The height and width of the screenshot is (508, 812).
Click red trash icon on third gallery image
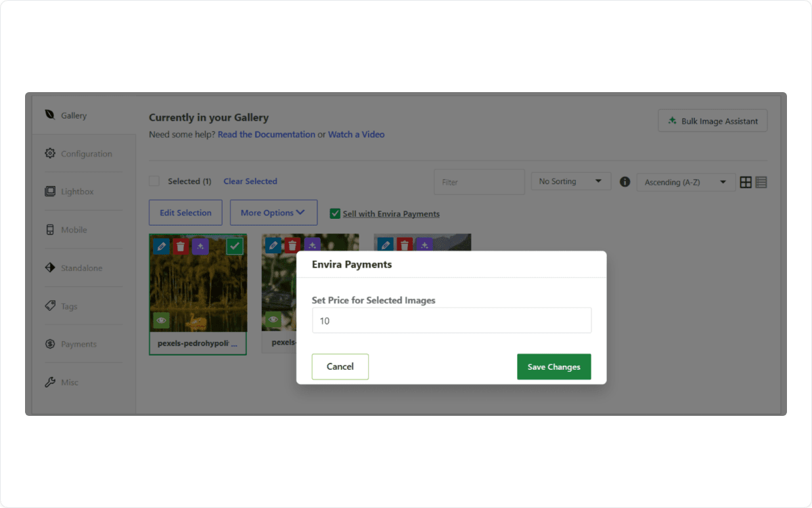405,245
